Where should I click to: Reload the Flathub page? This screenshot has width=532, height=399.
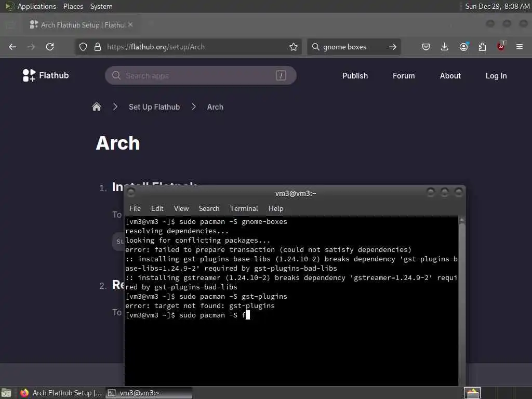coord(50,47)
